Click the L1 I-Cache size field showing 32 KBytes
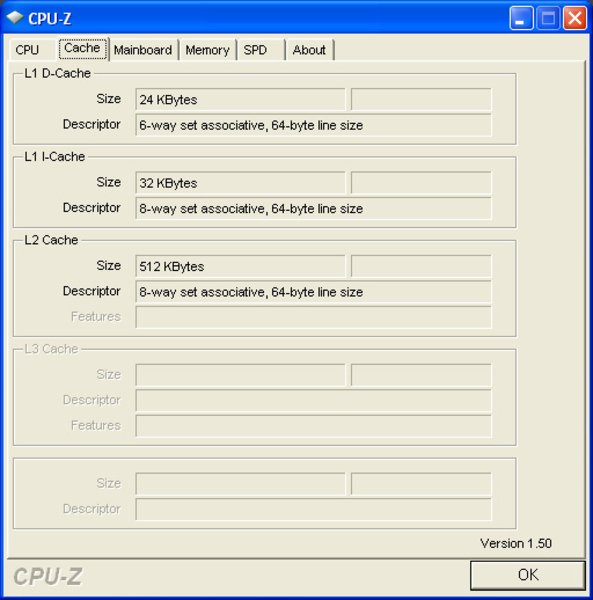The image size is (593, 600). 240,183
